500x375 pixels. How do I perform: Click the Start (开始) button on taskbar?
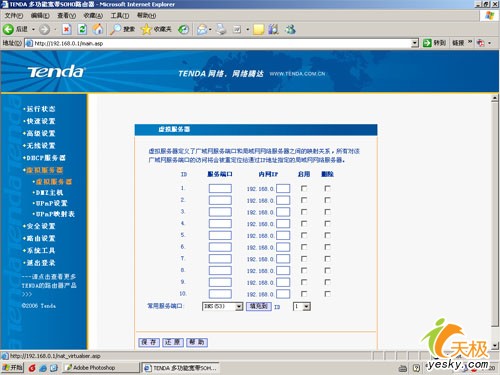(12, 368)
